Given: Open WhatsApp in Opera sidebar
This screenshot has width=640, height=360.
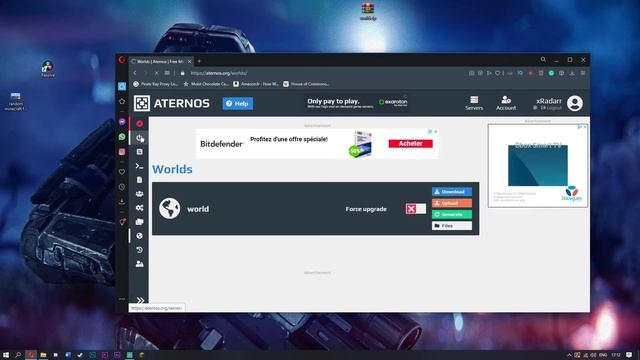Looking at the screenshot, I should [122, 137].
